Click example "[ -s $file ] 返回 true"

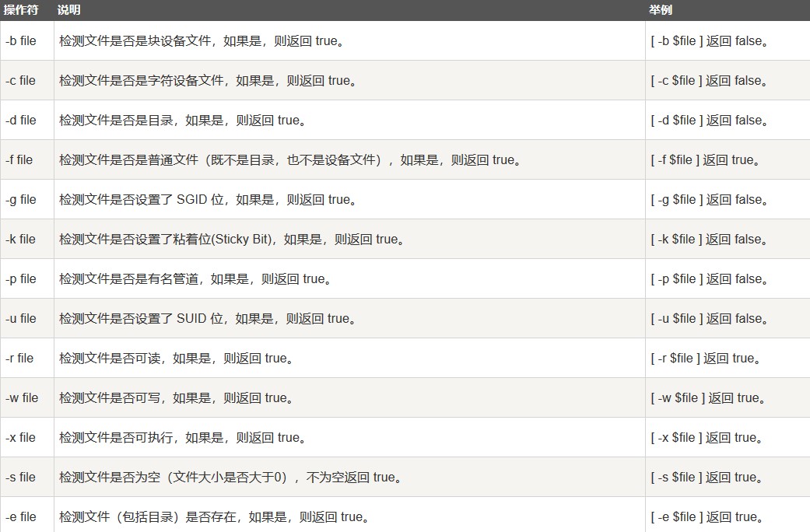[707, 478]
